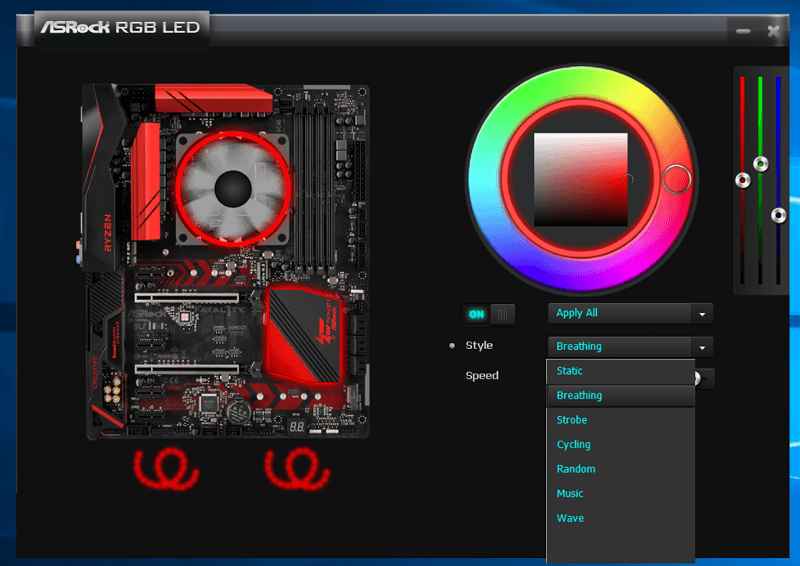The width and height of the screenshot is (800, 566).
Task: Click the Apply All combo box
Action: click(x=619, y=313)
